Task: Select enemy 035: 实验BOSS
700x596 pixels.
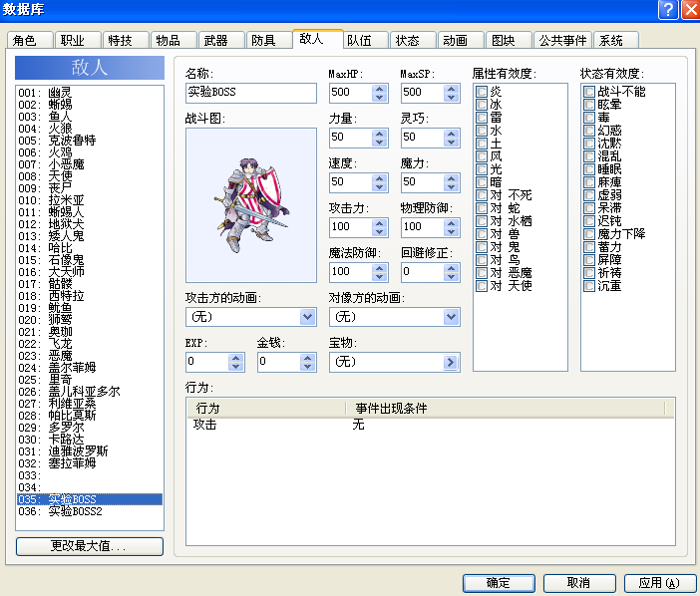Action: pyautogui.click(x=90, y=499)
